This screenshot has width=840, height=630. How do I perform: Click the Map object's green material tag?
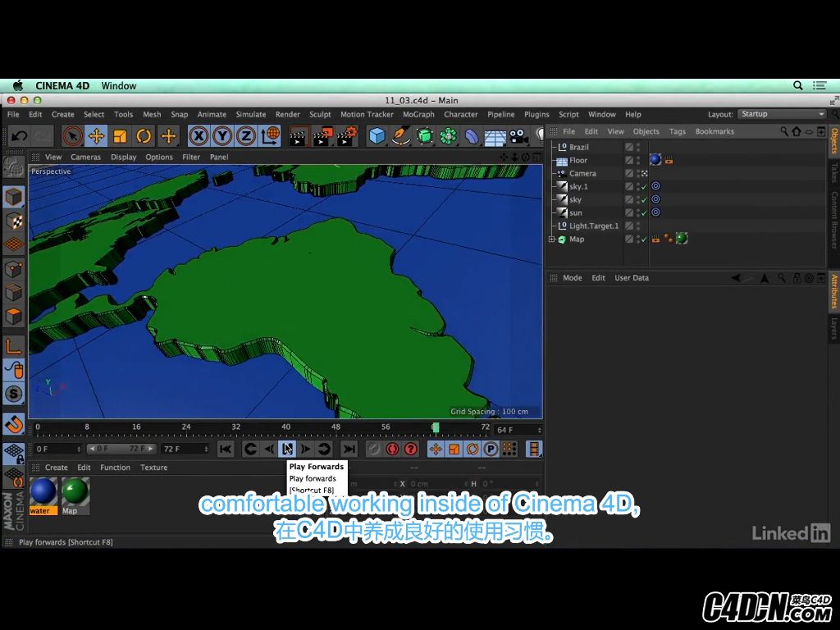coord(682,239)
